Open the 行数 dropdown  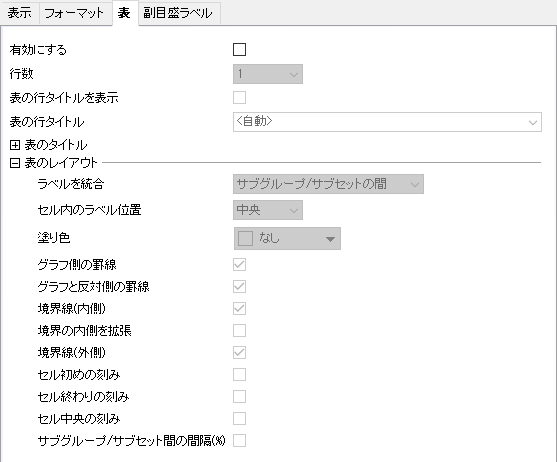[268, 74]
